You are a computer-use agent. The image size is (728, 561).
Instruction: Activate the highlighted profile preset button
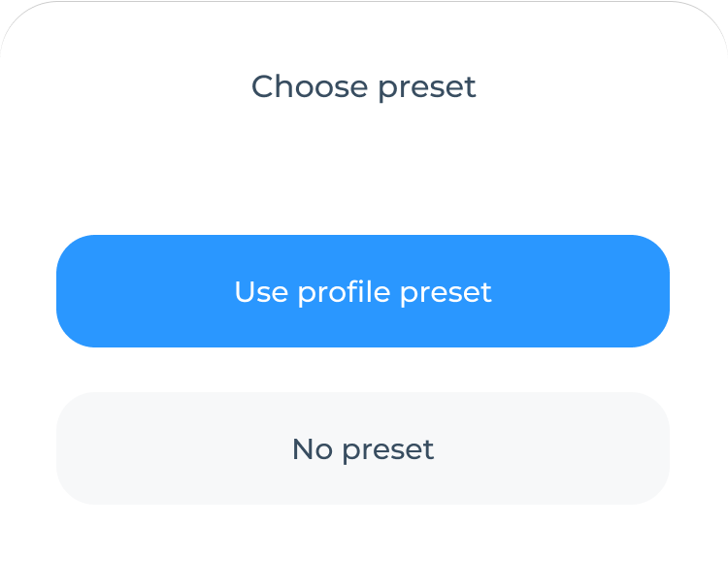click(363, 291)
